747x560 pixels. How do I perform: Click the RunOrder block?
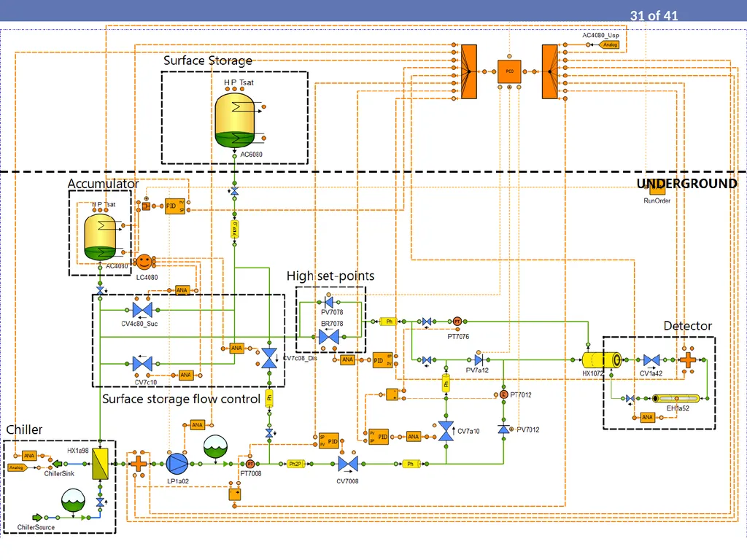pyautogui.click(x=657, y=187)
